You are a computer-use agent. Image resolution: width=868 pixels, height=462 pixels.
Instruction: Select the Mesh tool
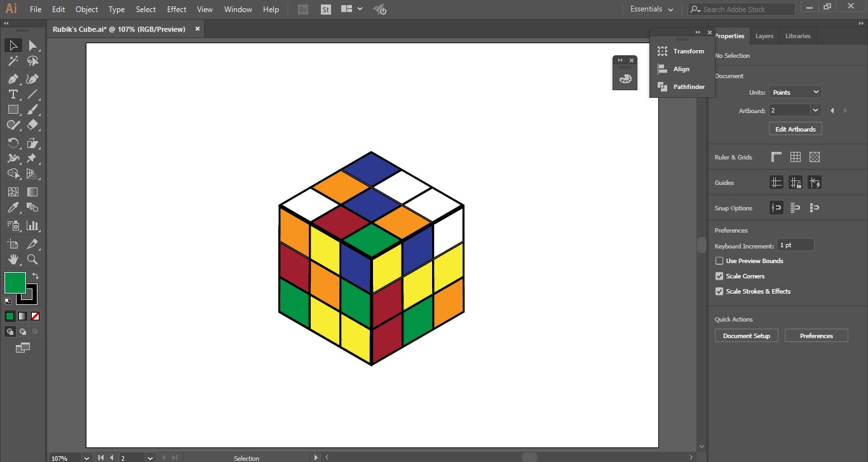13,192
